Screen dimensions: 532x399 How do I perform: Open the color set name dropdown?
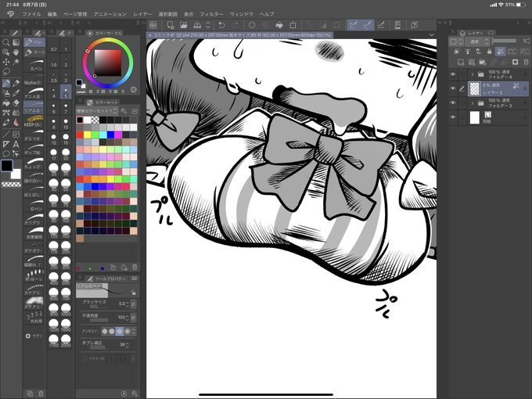point(97,111)
